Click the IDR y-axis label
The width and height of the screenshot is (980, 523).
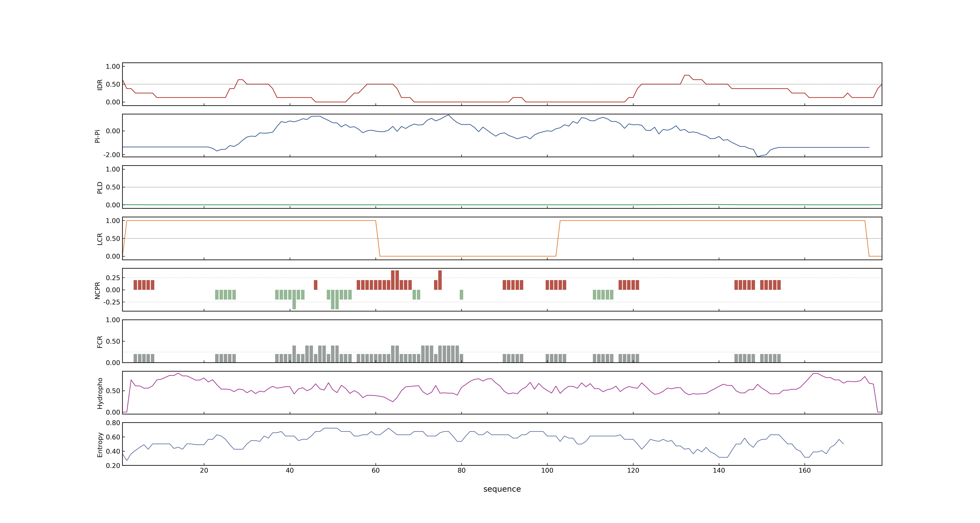(100, 85)
